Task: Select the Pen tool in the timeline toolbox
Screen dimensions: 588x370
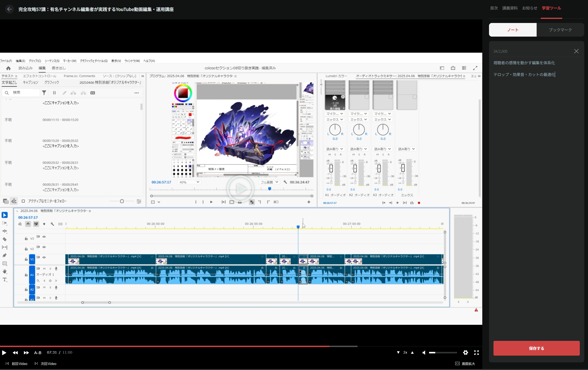Action: coord(5,256)
